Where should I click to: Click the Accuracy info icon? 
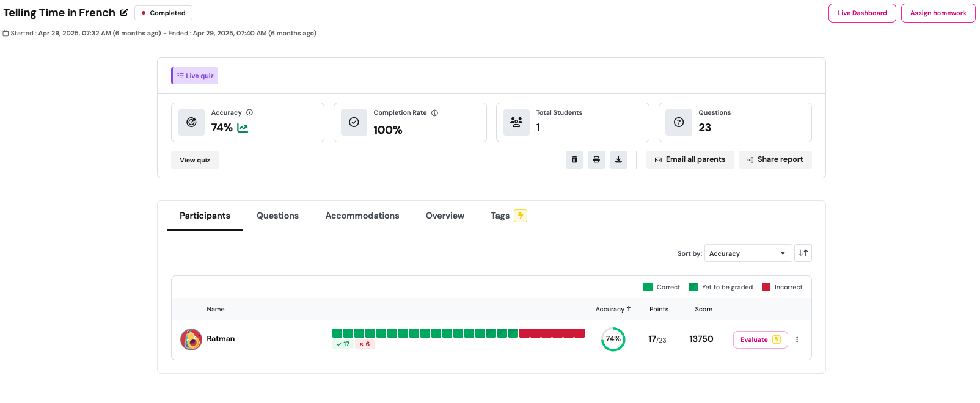(249, 112)
